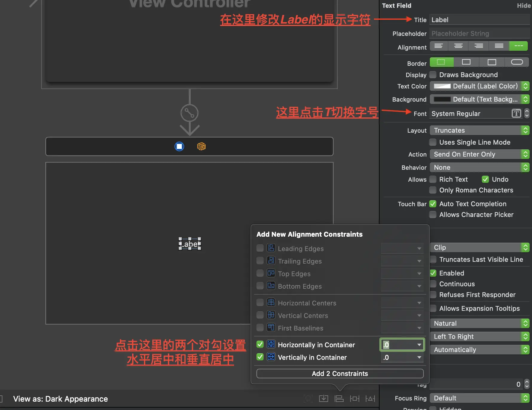Click the Hide link in inspector header
This screenshot has height=410, width=532.
524,5
